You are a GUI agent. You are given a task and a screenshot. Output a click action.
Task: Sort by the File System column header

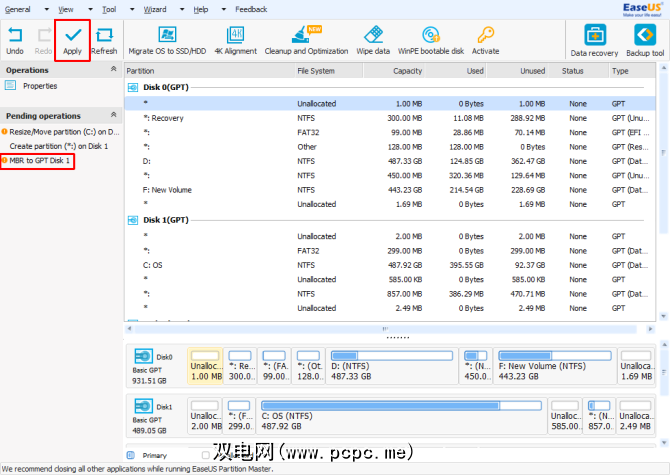pos(329,71)
